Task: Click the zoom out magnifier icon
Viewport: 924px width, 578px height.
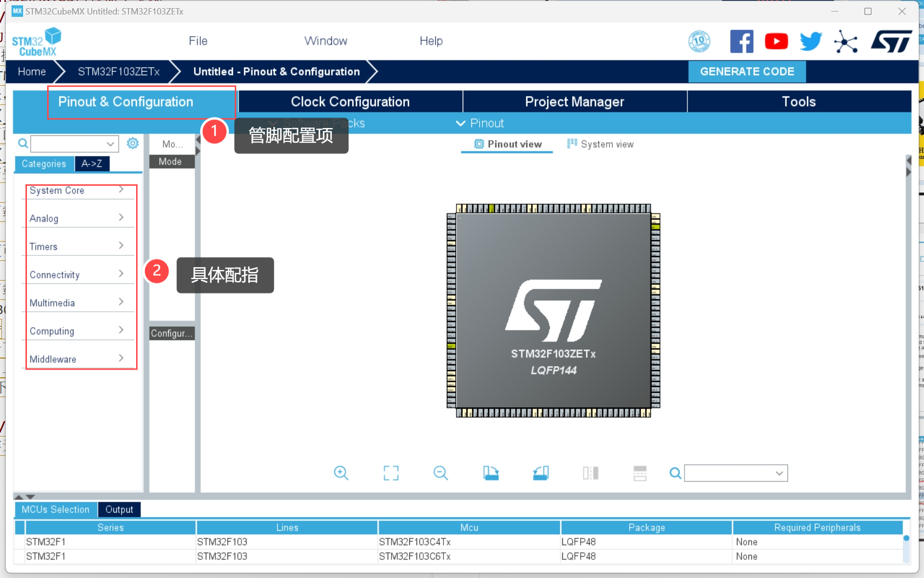Action: (x=440, y=473)
